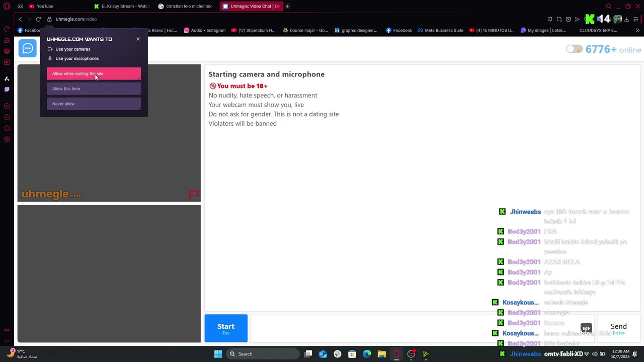Open the GIF picker
The image size is (644, 362).
586,328
